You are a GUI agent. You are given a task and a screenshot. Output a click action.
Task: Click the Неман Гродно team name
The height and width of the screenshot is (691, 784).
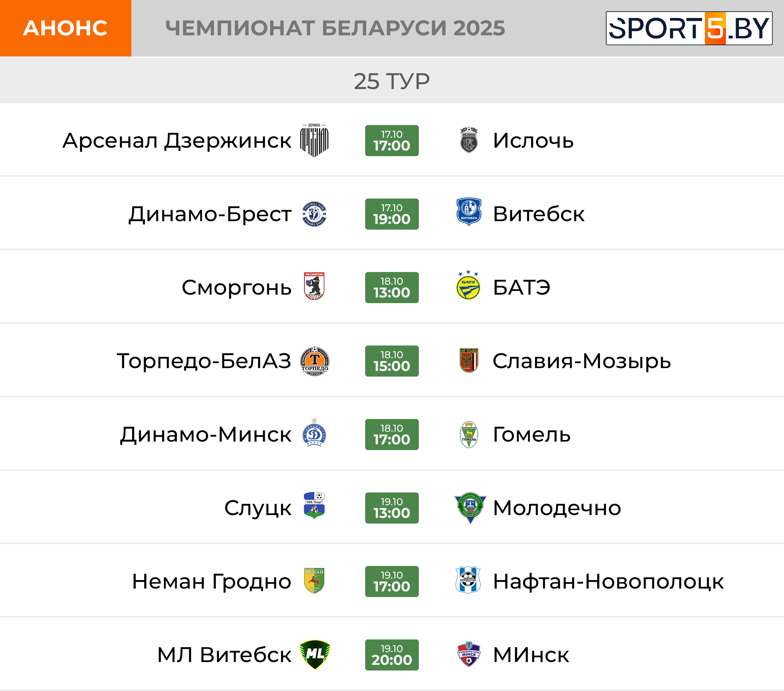tap(212, 581)
